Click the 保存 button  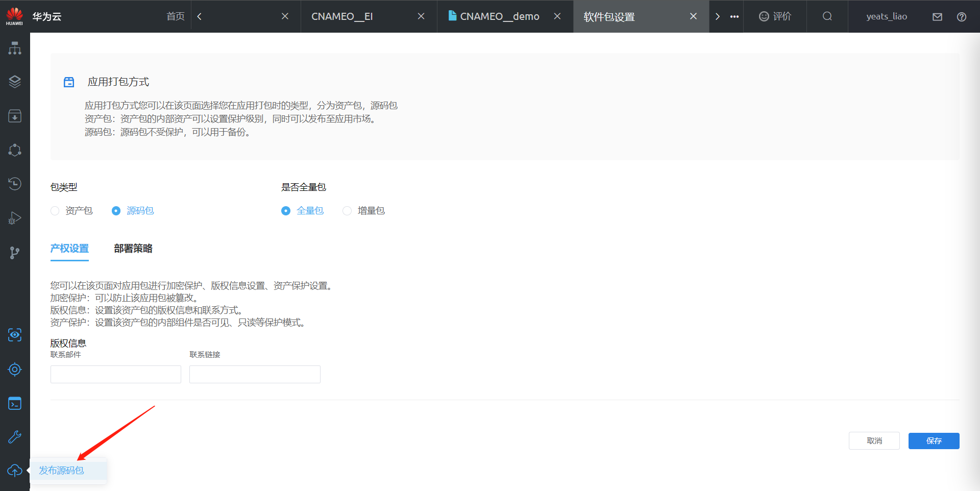click(934, 441)
